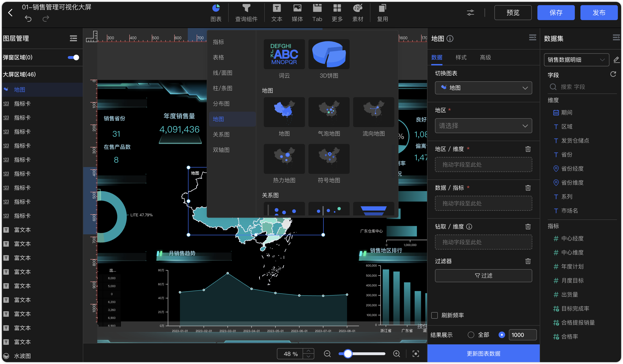Delete the 过滤器 filter entry
This screenshot has width=623, height=364.
click(x=528, y=261)
